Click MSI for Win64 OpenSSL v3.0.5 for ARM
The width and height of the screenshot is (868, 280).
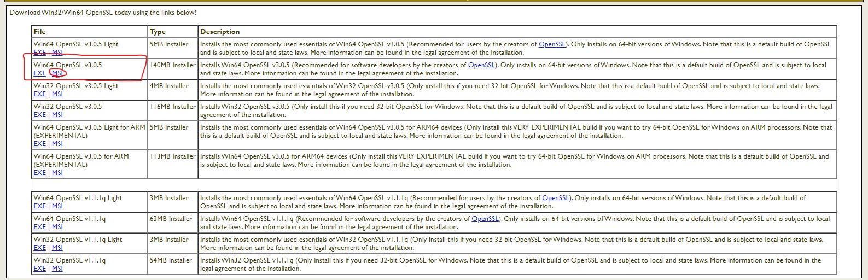click(57, 173)
